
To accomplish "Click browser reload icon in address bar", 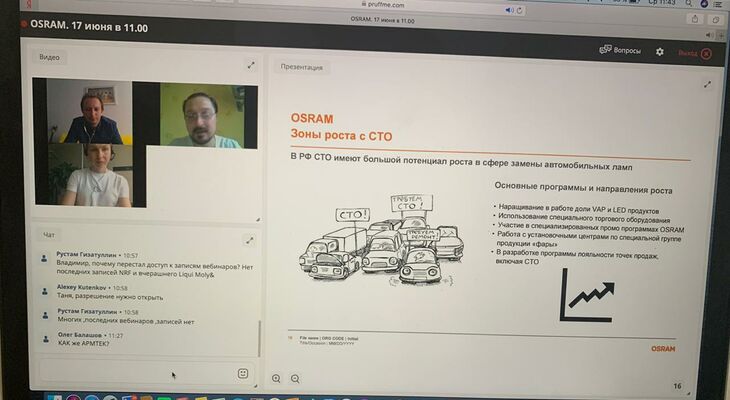I will click(x=519, y=10).
